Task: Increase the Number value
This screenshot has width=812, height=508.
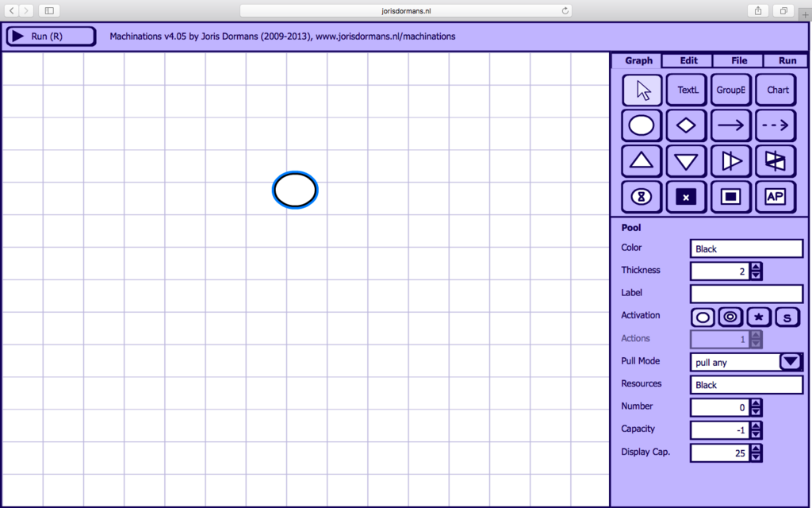Action: point(756,403)
